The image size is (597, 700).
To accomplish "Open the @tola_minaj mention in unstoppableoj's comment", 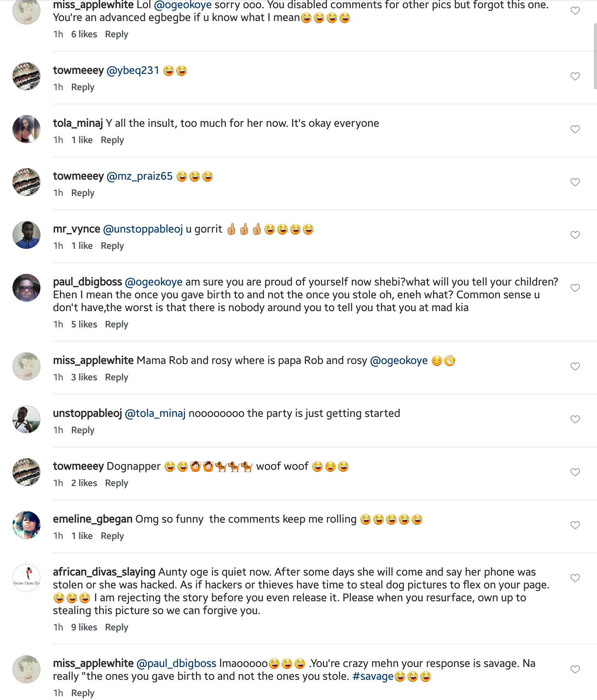I will click(x=155, y=413).
